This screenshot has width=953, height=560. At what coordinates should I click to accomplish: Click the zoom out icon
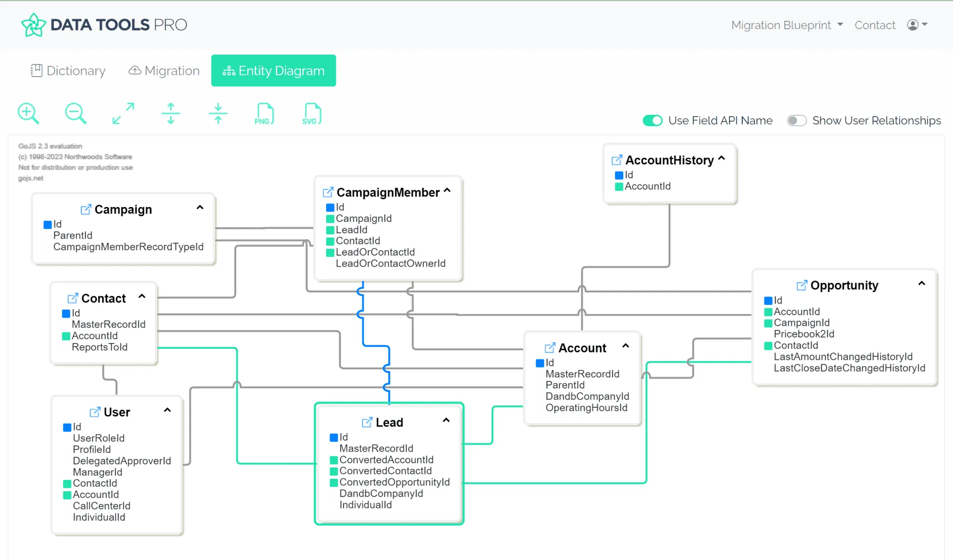[x=76, y=113]
